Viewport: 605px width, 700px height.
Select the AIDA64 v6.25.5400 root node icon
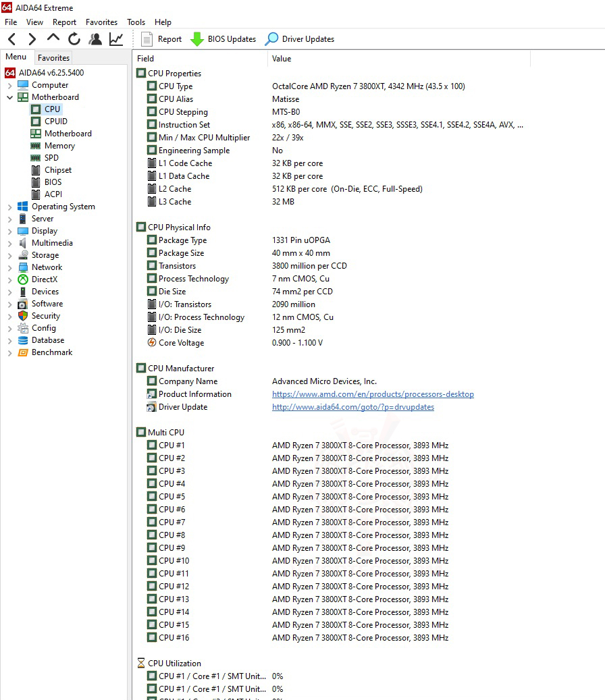[10, 73]
